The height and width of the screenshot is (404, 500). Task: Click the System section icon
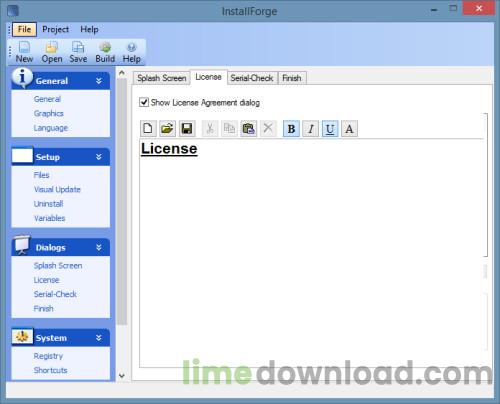tap(22, 337)
